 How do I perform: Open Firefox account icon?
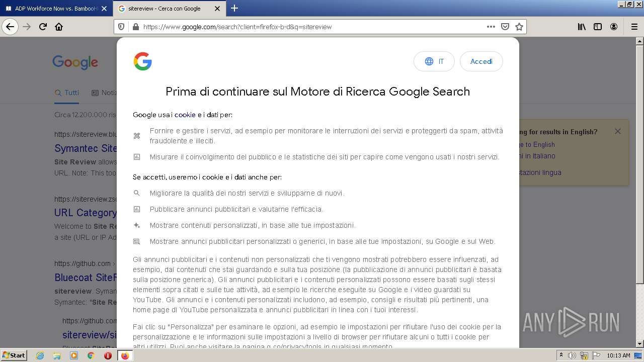614,27
